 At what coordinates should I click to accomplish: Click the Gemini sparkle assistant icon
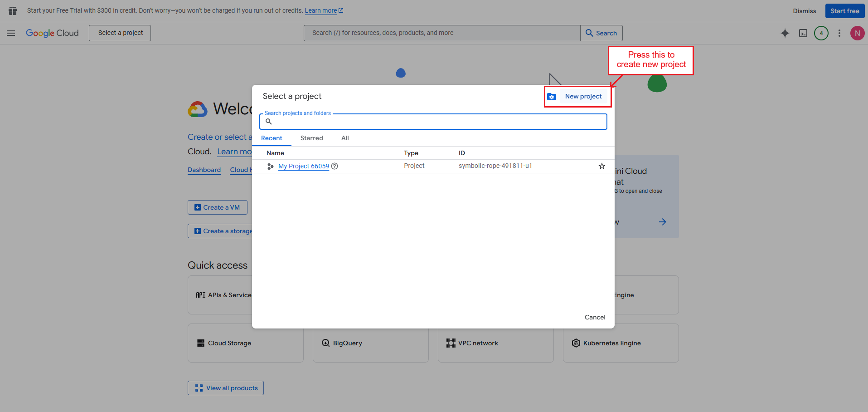pos(785,33)
